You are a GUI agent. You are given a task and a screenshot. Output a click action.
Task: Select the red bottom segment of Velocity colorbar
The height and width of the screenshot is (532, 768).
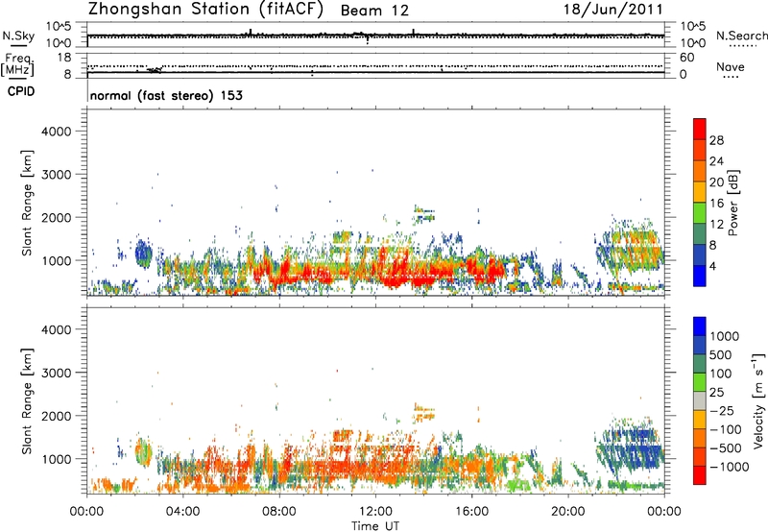click(x=700, y=475)
